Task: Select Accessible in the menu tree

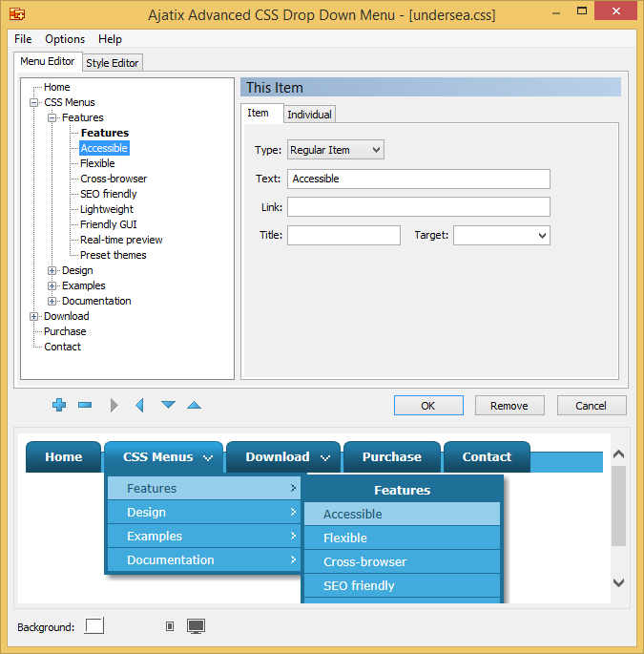Action: (x=104, y=148)
